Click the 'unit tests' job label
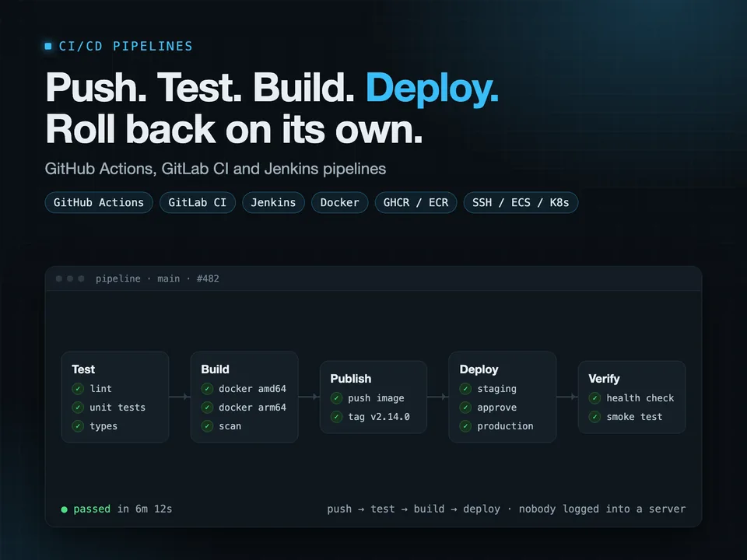This screenshot has width=747, height=560. [117, 407]
